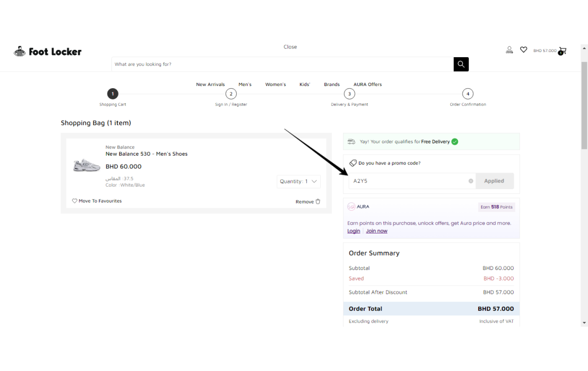Open the Women's menu

point(275,85)
